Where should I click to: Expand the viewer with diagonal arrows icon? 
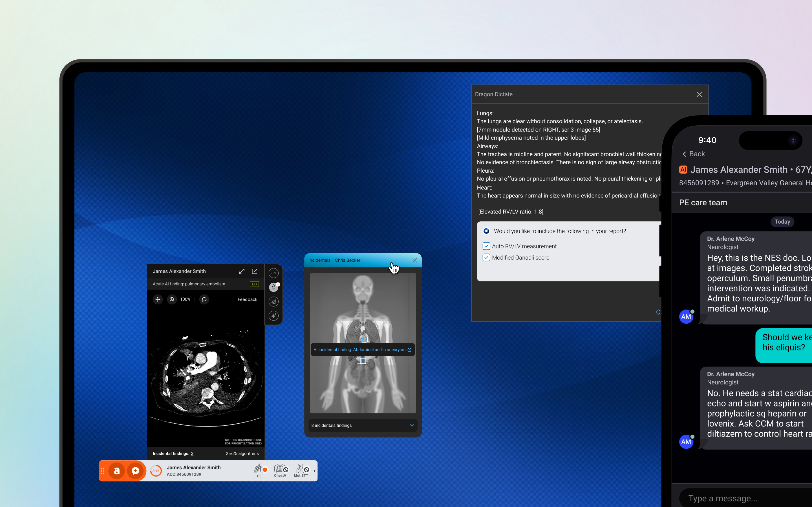coord(242,271)
